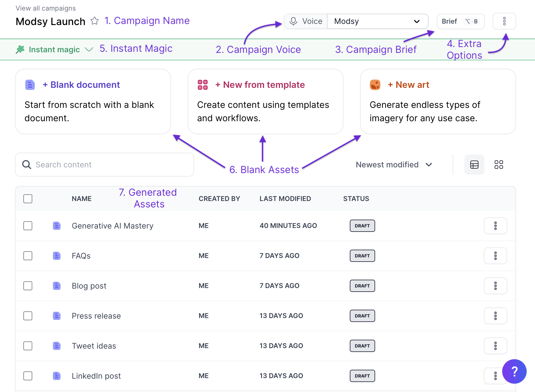535x392 pixels.
Task: Click into the Search content field
Action: click(105, 165)
